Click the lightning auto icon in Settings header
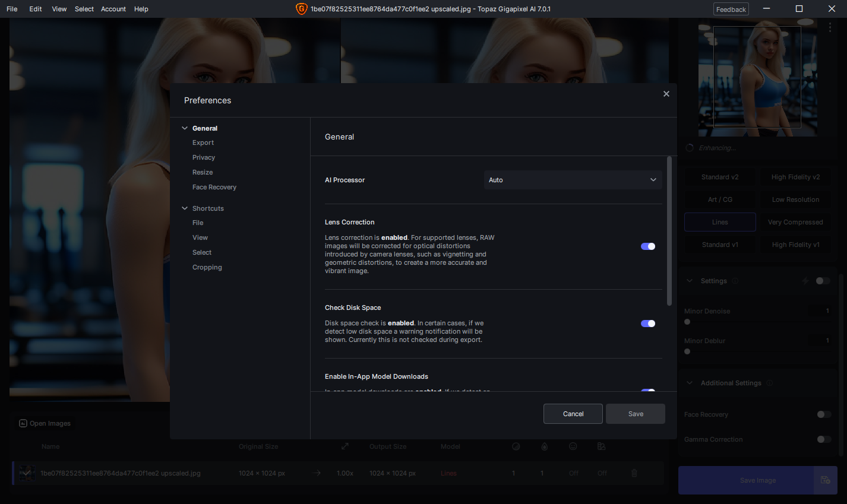 pos(806,281)
